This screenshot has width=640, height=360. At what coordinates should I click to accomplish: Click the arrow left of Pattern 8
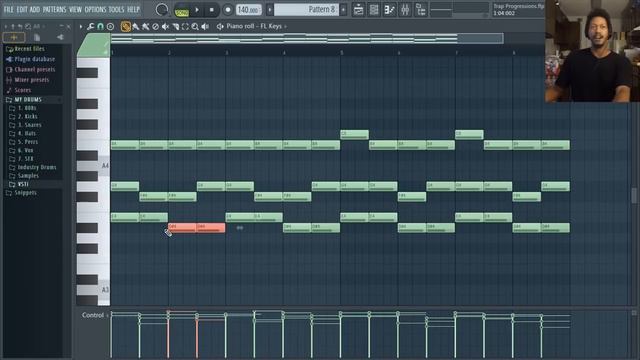pos(270,9)
